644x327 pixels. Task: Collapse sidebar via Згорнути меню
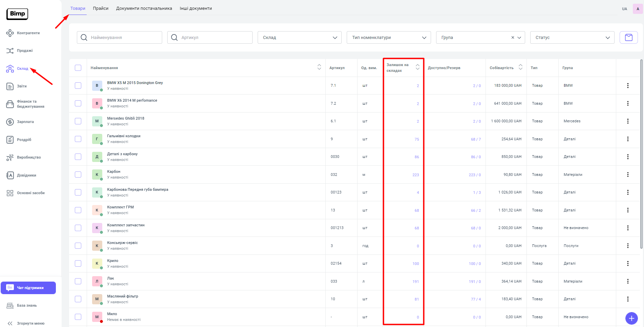pos(26,323)
